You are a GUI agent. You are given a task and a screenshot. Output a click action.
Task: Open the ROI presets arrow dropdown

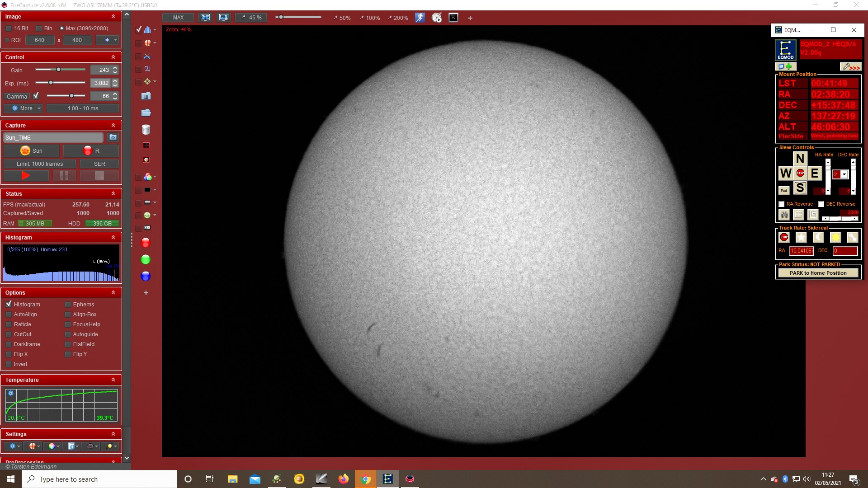pyautogui.click(x=108, y=40)
